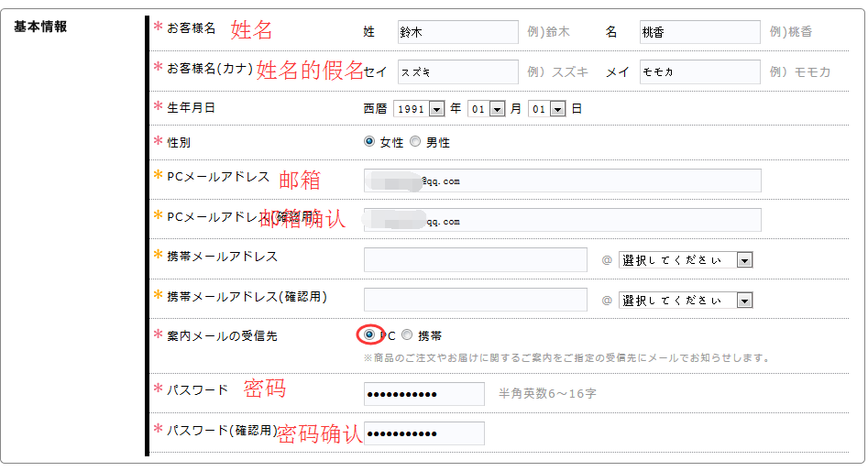Image resolution: width=868 pixels, height=471 pixels.
Task: Click the 携帯メールアドレス(確認用) text field
Action: (475, 300)
